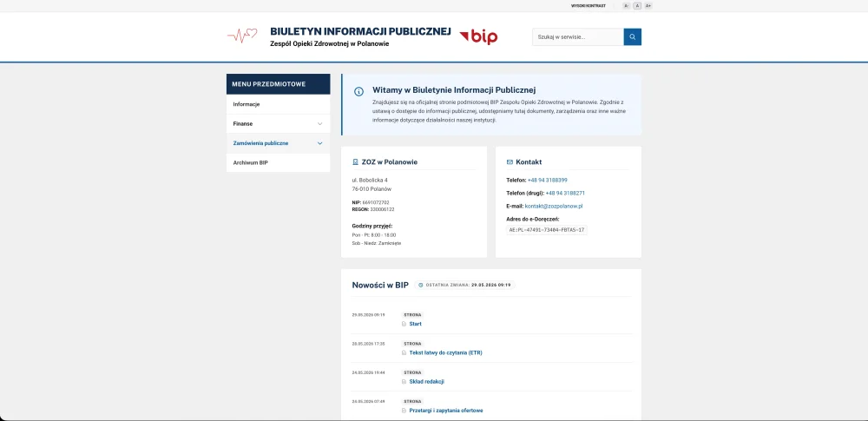Click the date 29.05.2026 09:19 in news list
The height and width of the screenshot is (421, 868).
click(x=368, y=314)
